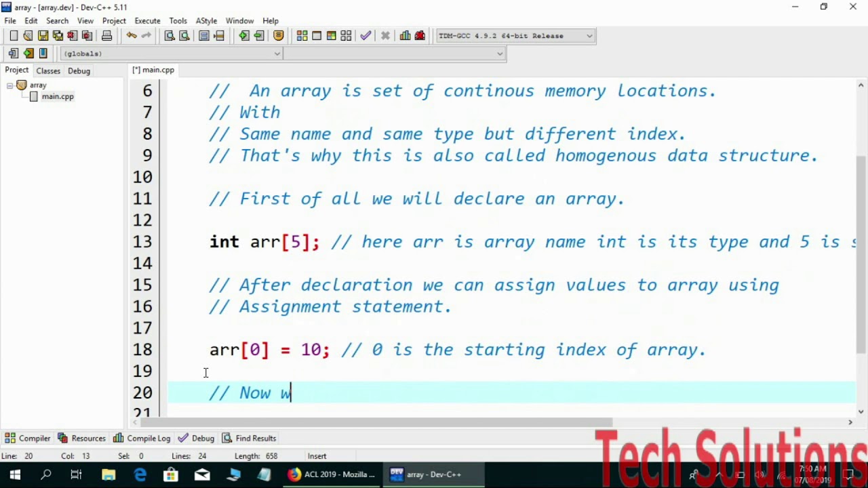Click the Save All toolbar icon

point(58,36)
